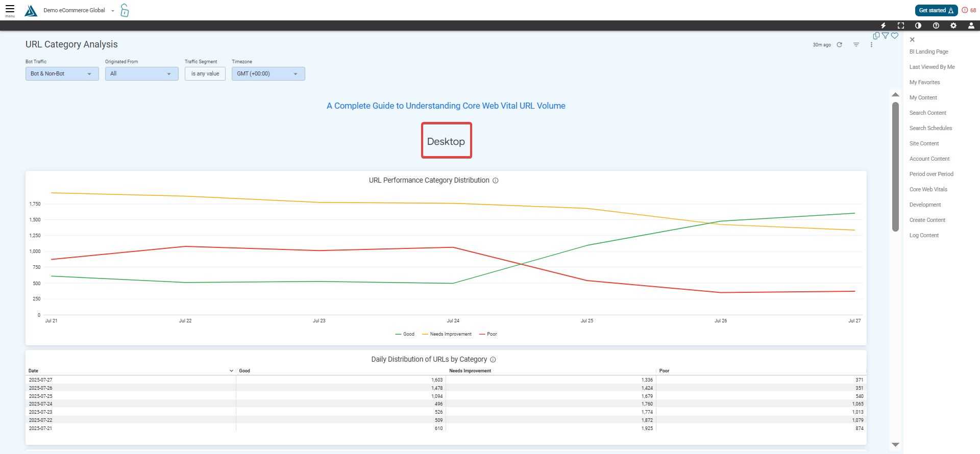Expand the Bot Traffic dropdown
980x454 pixels.
point(62,74)
